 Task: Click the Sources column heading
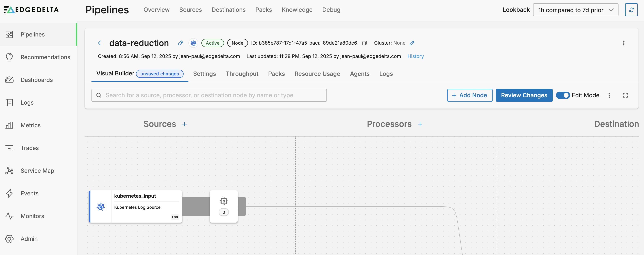160,124
